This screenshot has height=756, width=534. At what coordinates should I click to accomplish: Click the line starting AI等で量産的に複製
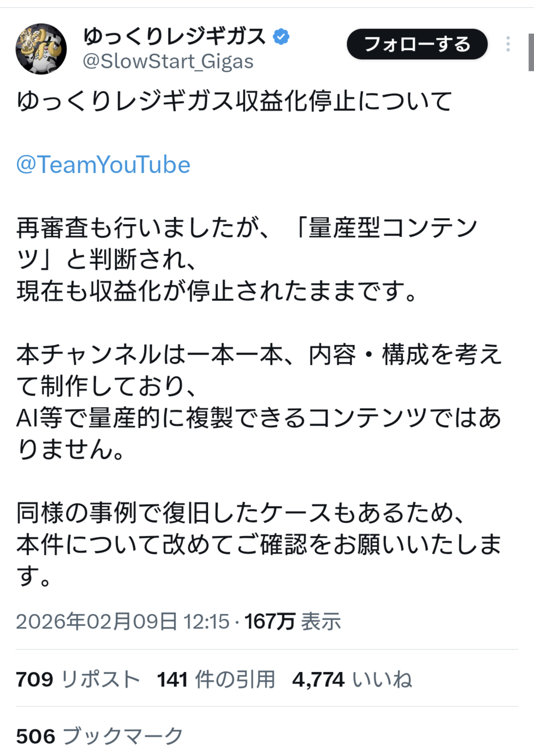pyautogui.click(x=259, y=418)
